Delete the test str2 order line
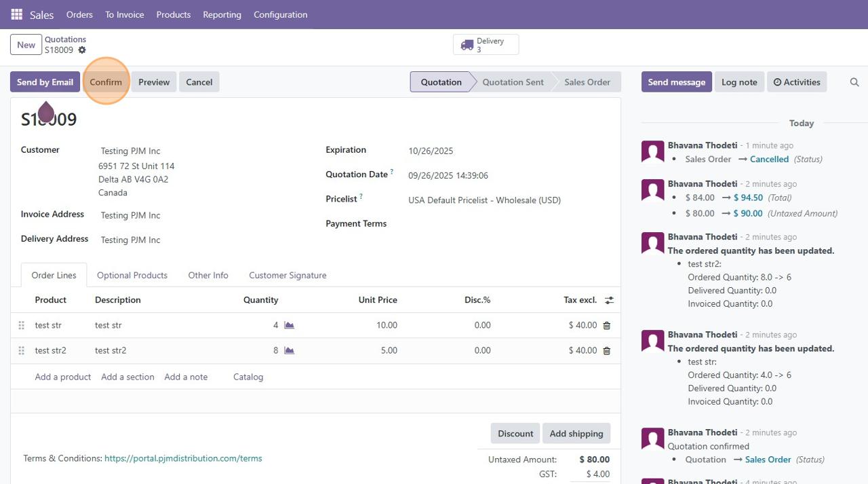The image size is (868, 484). [606, 351]
